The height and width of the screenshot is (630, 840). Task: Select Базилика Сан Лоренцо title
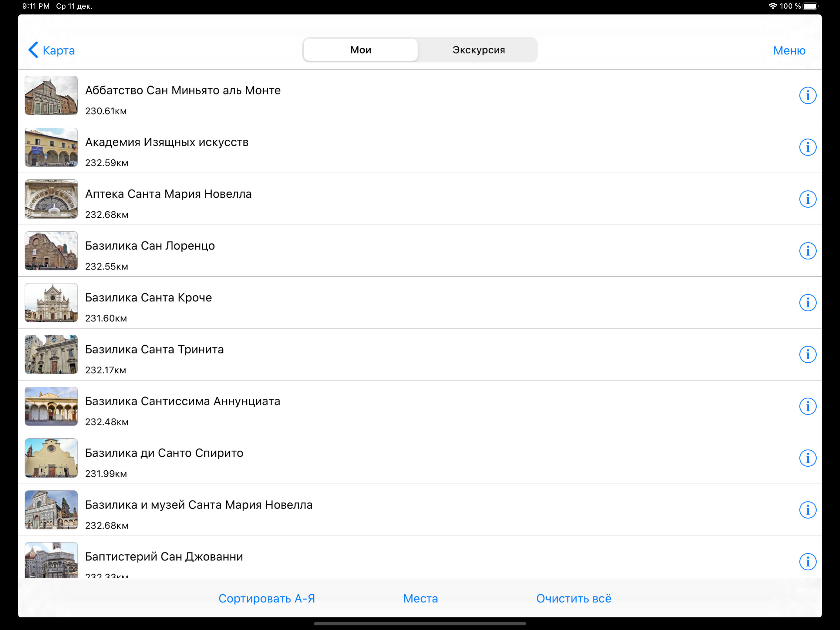(150, 246)
